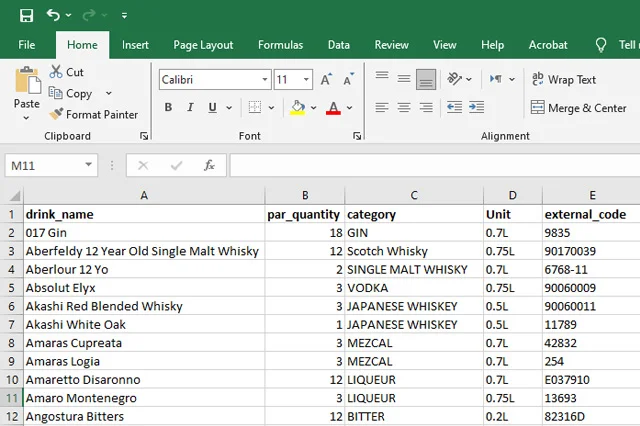The width and height of the screenshot is (640, 426).
Task: Toggle Bold formatting
Action: tap(168, 107)
